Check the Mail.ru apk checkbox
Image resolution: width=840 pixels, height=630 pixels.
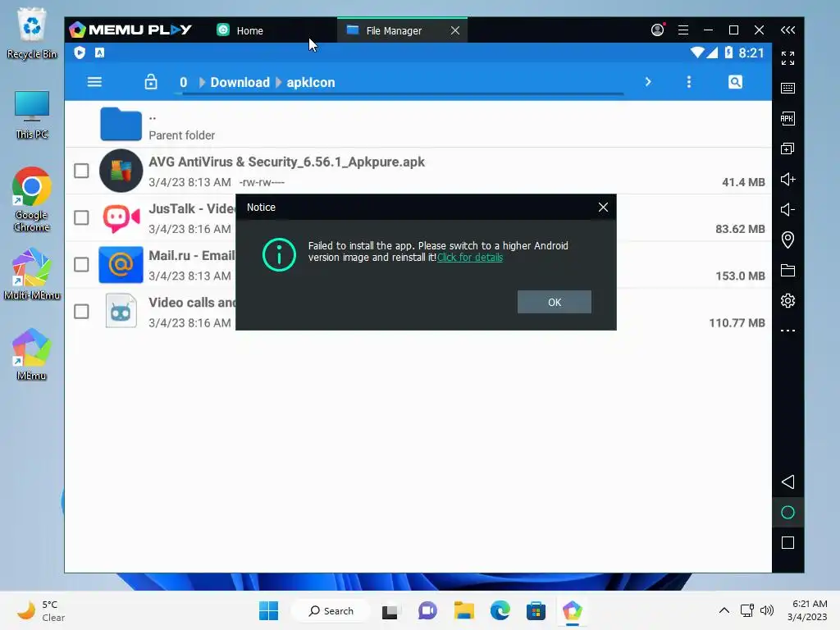pos(81,265)
